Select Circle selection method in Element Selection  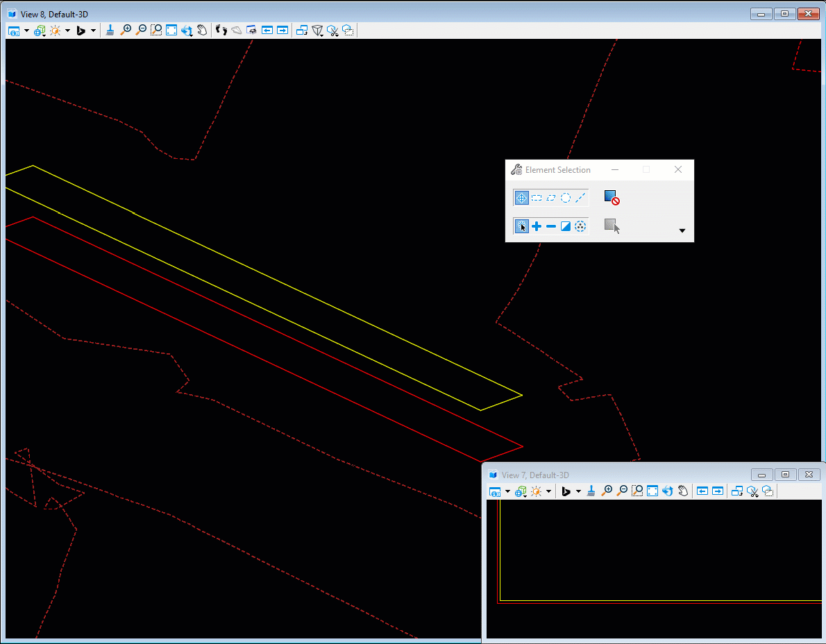[566, 198]
